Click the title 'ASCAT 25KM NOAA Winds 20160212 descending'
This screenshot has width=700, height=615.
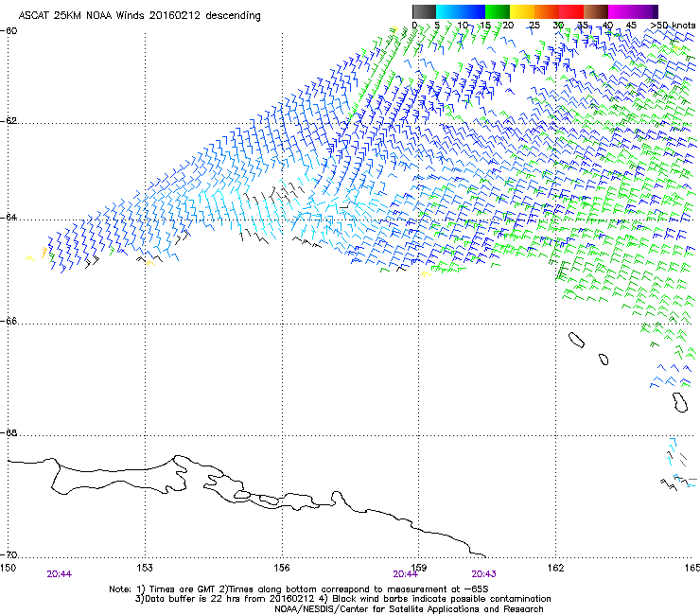(x=139, y=16)
